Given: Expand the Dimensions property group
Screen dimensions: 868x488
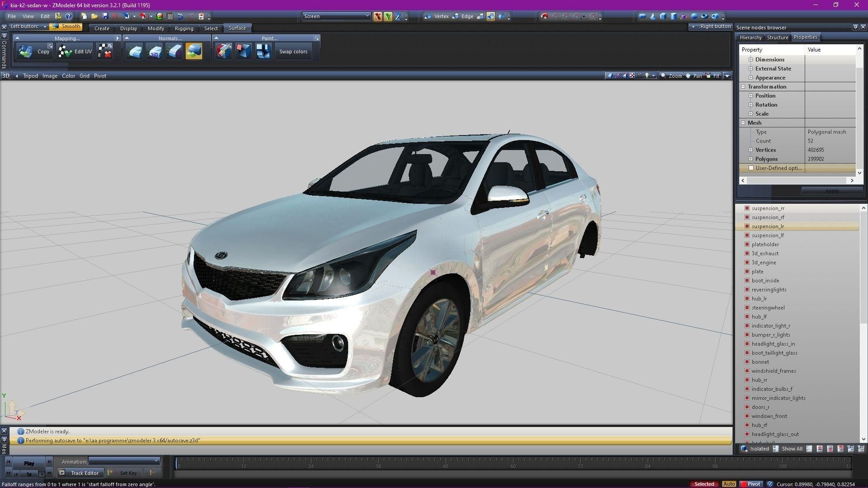Looking at the screenshot, I should (751, 60).
